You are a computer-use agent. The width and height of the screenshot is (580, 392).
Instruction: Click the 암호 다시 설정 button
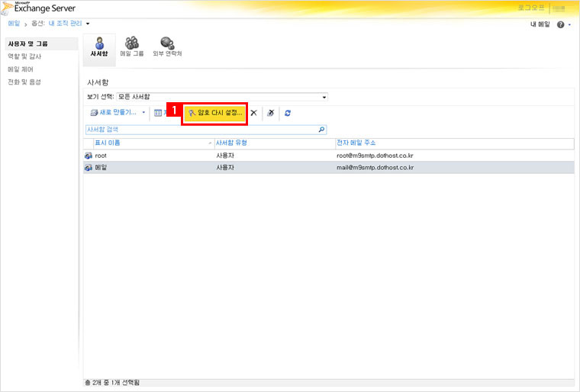(x=215, y=112)
